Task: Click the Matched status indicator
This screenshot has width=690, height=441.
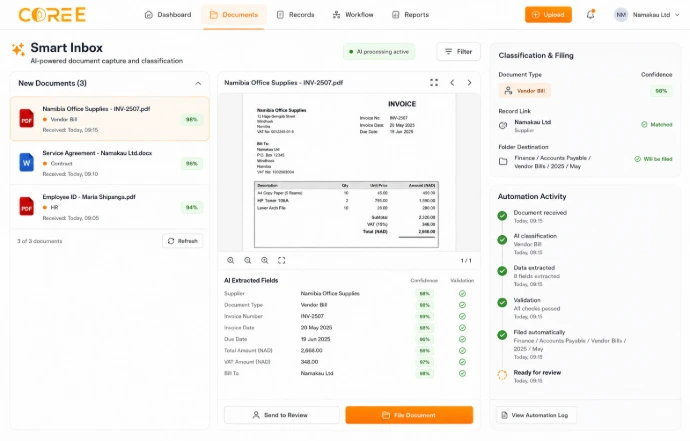Action: tap(657, 125)
